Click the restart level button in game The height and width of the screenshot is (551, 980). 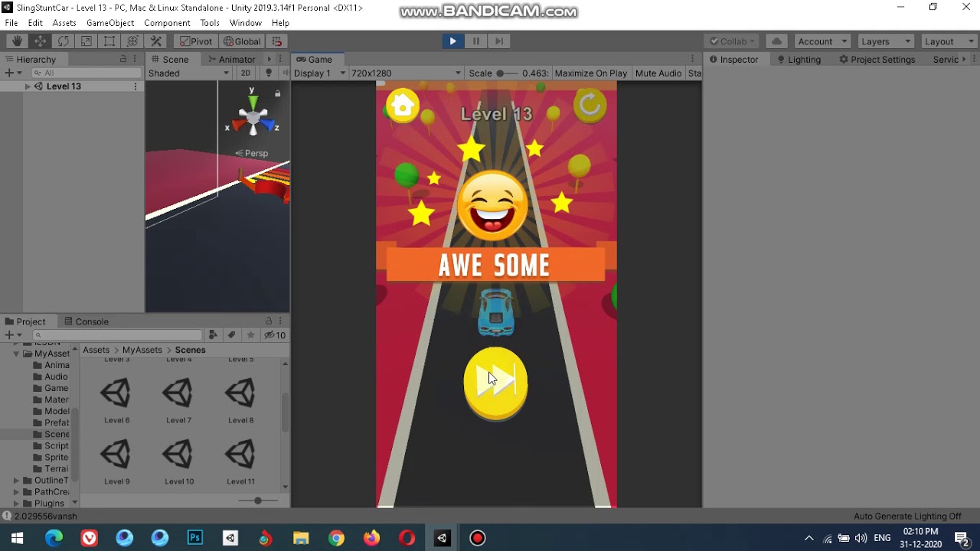590,105
